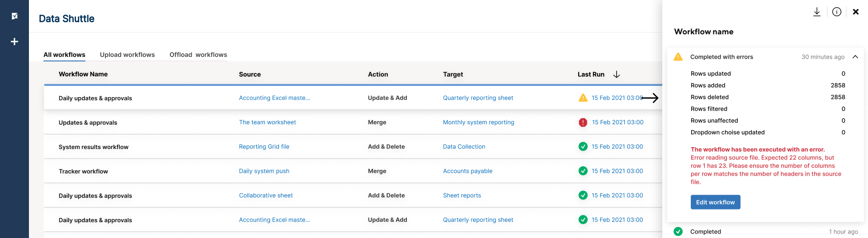Screen dimensions: 868x238
Task: Click Merge action in Tracker workflow row
Action: pos(377,171)
